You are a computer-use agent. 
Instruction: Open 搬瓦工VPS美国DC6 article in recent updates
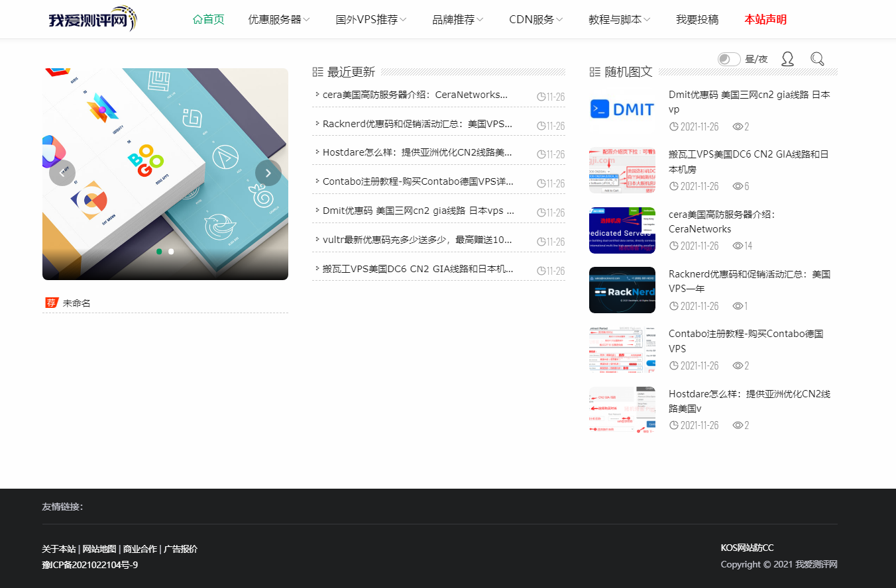click(418, 269)
